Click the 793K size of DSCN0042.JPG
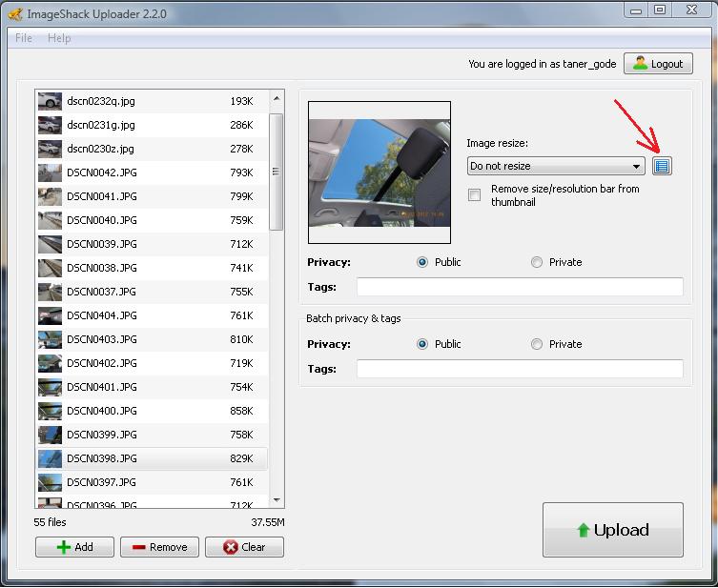This screenshot has height=588, width=718. pyautogui.click(x=241, y=172)
